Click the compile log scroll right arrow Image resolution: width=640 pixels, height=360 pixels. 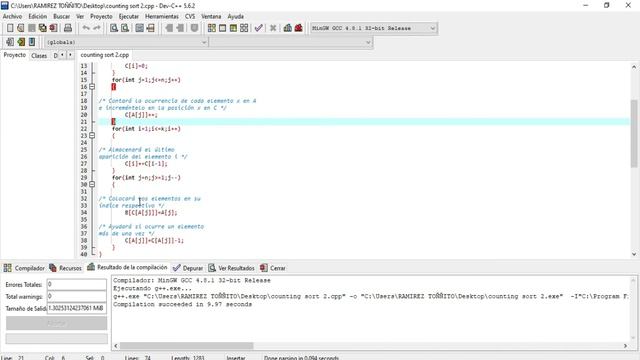[x=625, y=346]
